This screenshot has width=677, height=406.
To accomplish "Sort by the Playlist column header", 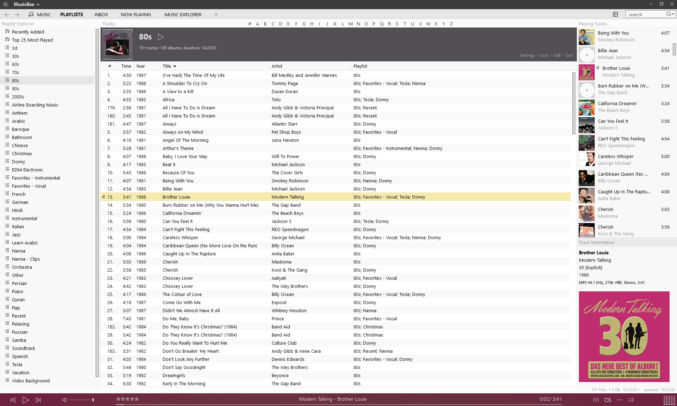I will coord(360,66).
